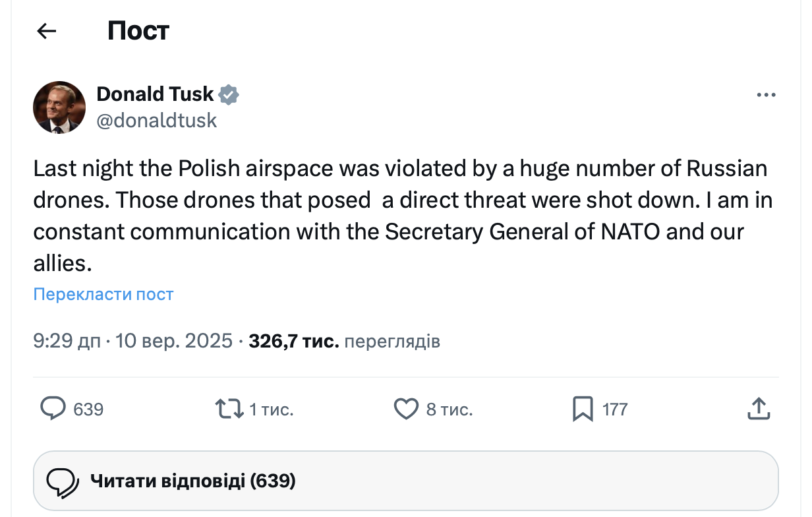Image resolution: width=812 pixels, height=517 pixels.
Task: Open the reply icon to comment
Action: point(54,409)
